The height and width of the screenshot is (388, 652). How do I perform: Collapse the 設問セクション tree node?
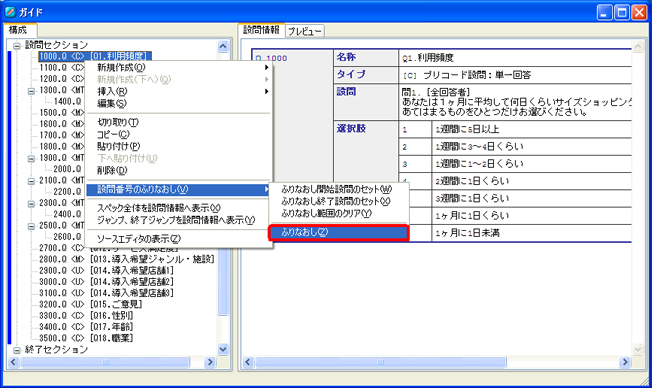pyautogui.click(x=17, y=46)
